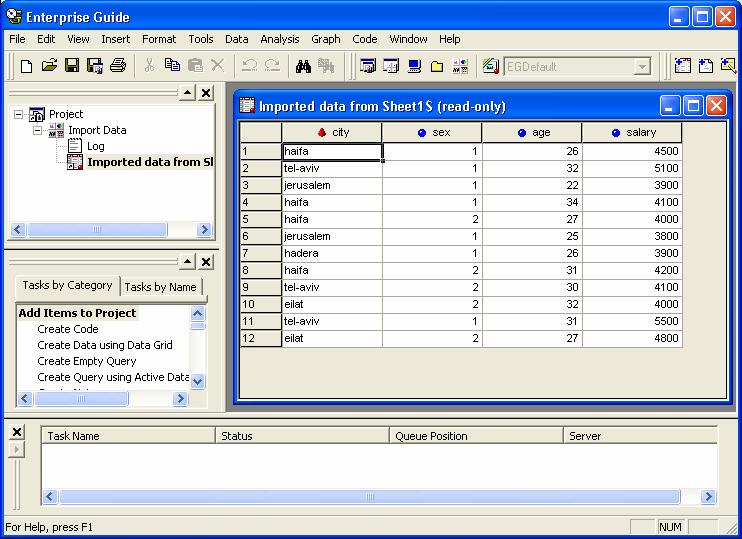Click the Project icon in the tree
This screenshot has width=742, height=539.
click(x=37, y=114)
